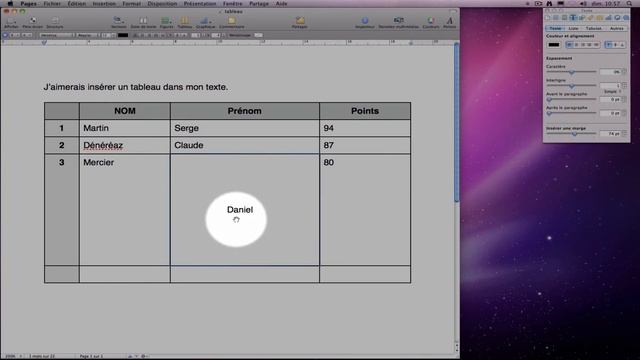
Task: Click the cell containing Serge
Action: click(244, 128)
